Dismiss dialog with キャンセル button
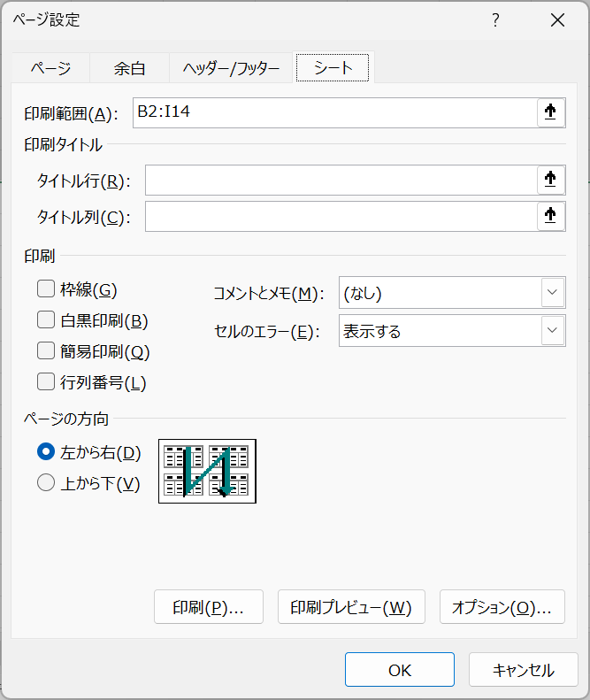Viewport: 590px width, 700px height. [524, 670]
